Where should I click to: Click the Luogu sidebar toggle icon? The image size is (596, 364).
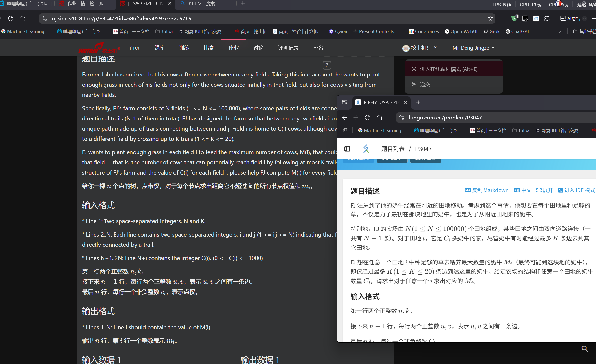[x=347, y=149]
